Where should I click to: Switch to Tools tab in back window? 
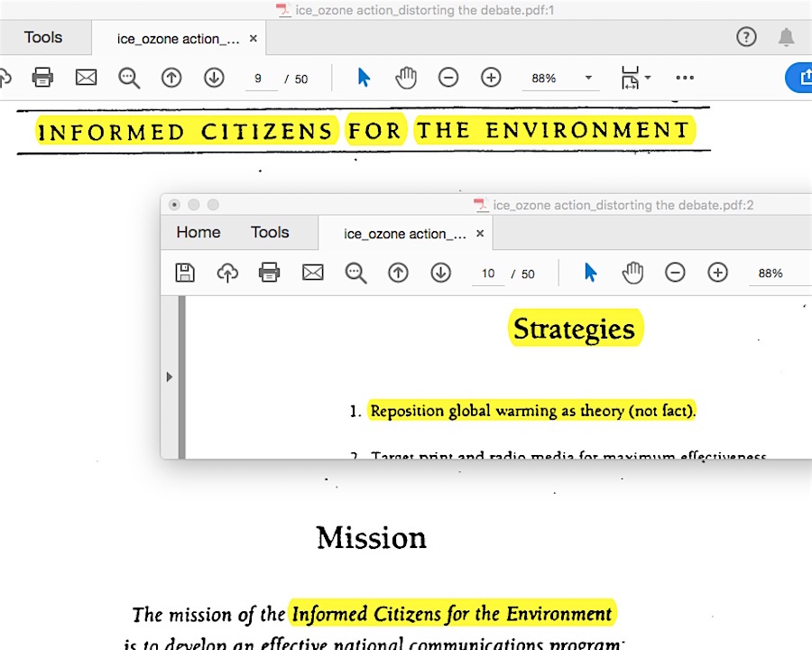pos(43,37)
